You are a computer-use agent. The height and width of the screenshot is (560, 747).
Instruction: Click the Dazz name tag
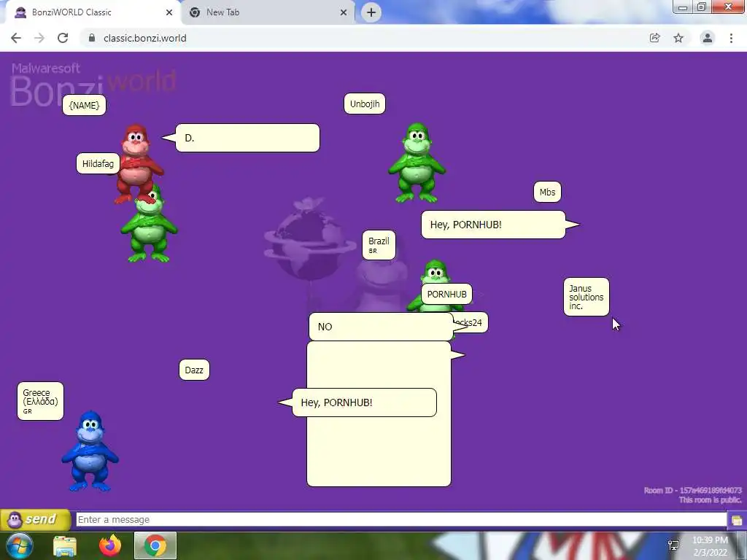tap(194, 370)
